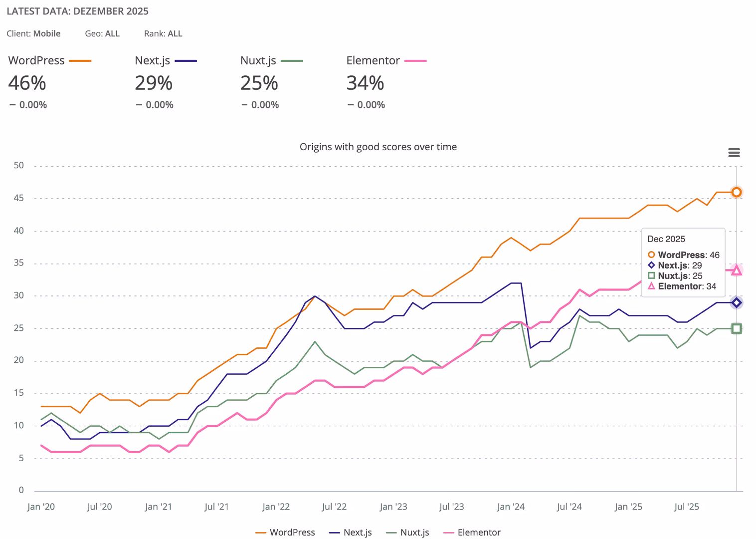The height and width of the screenshot is (539, 756).
Task: Click the Geo: ALL filter label
Action: (102, 33)
